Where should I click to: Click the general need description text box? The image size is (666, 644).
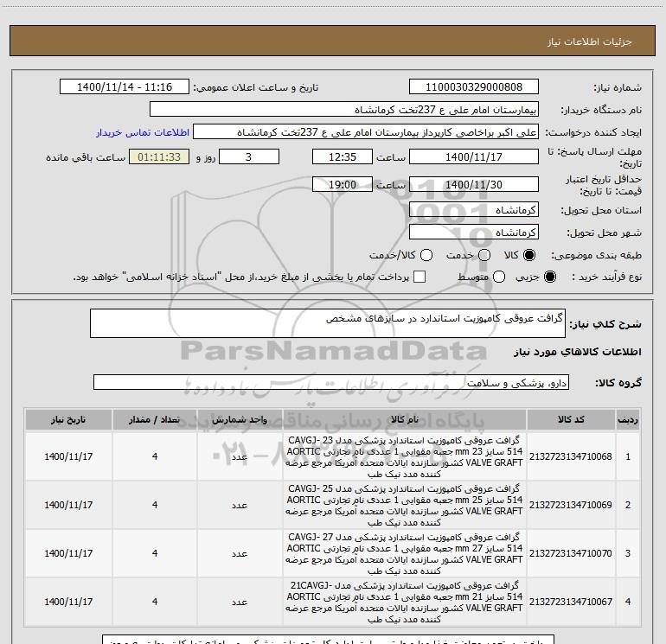click(328, 323)
